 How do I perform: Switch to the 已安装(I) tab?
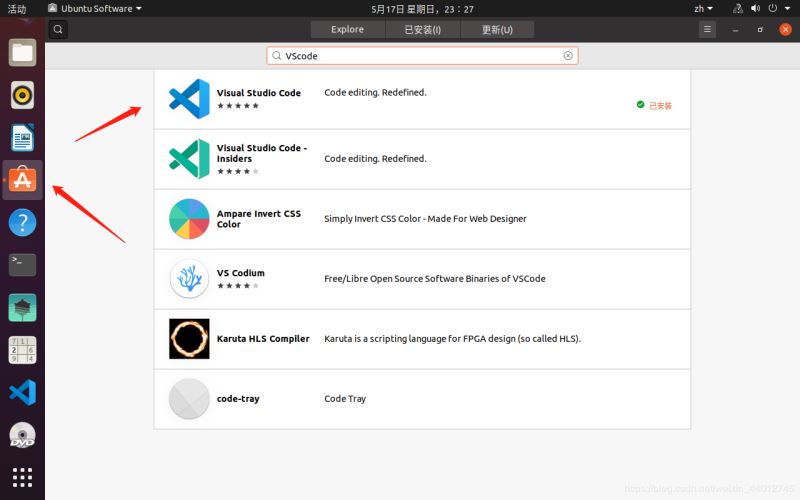(x=422, y=29)
